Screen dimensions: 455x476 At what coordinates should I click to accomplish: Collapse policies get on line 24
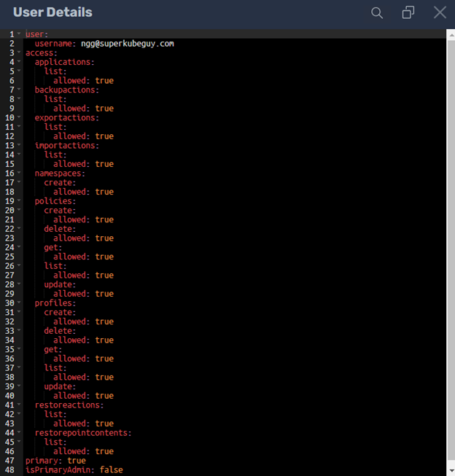pos(19,246)
